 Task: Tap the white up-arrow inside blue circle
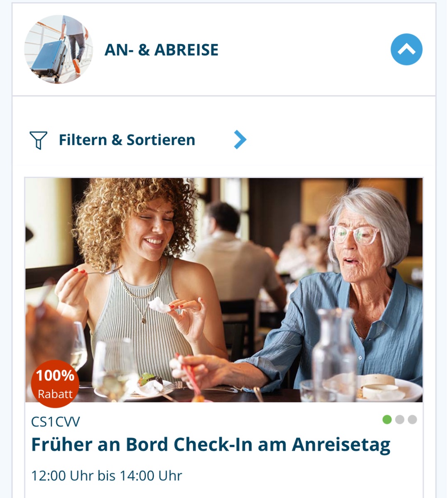pos(406,50)
